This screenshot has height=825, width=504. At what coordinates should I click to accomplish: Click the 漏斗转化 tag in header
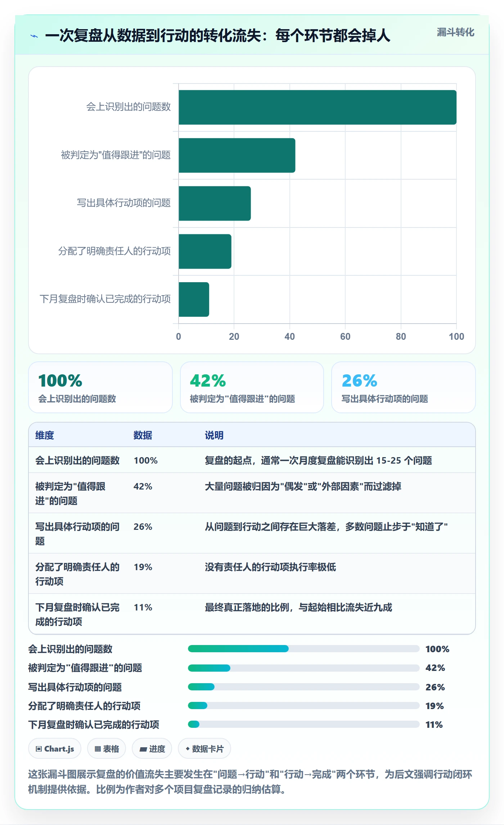point(455,32)
